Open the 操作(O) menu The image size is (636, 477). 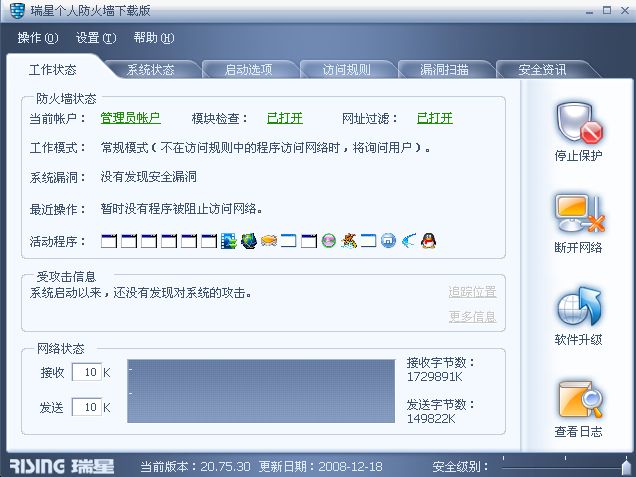point(38,38)
